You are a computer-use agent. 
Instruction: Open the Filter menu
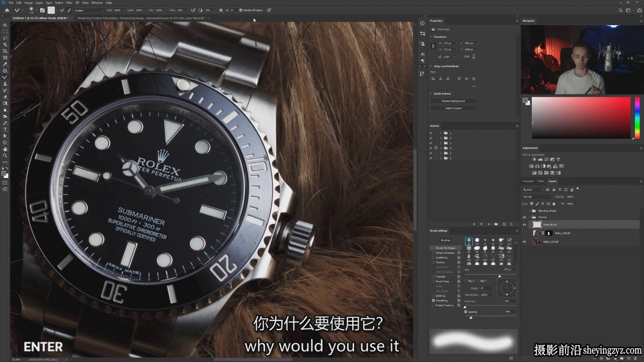(69, 3)
